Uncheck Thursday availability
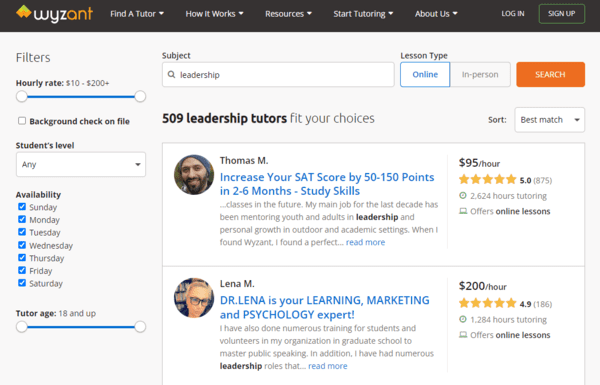Viewport: 600px width, 385px height. point(22,258)
